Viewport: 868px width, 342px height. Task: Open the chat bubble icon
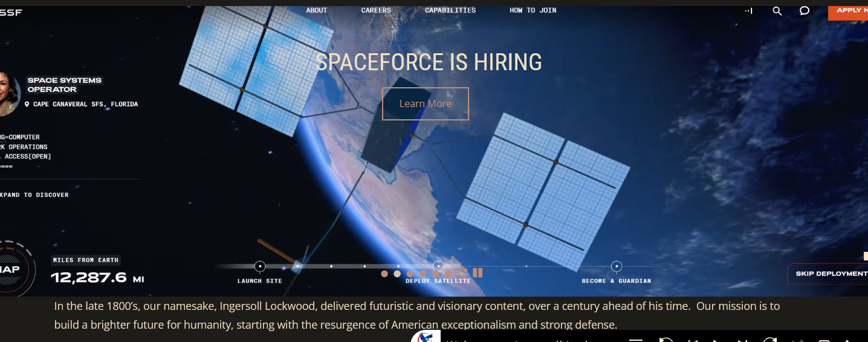[x=805, y=11]
